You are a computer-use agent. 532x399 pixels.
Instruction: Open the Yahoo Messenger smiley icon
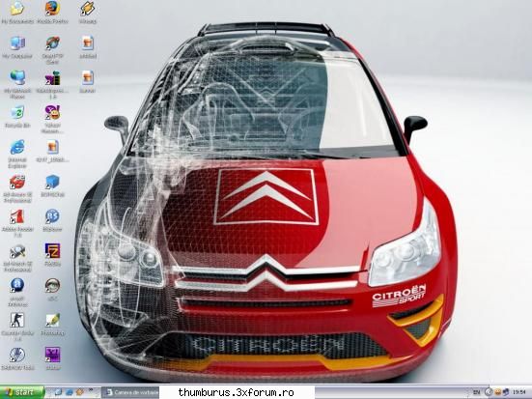tap(52, 112)
